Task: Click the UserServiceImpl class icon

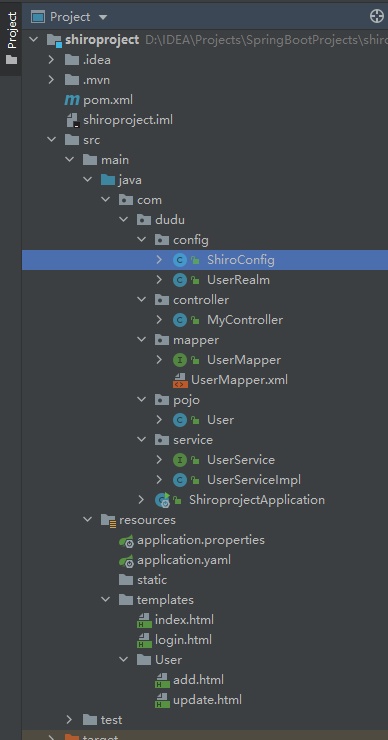Action: point(179,479)
